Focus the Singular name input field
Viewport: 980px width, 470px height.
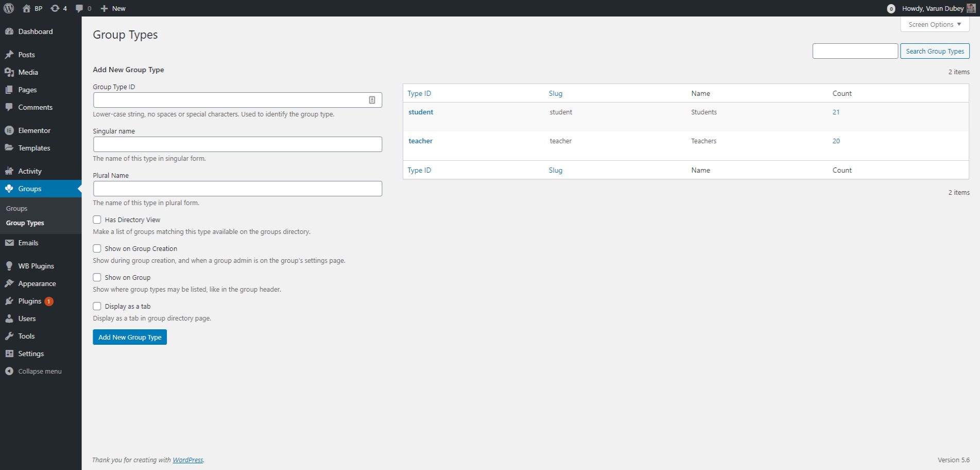point(237,144)
